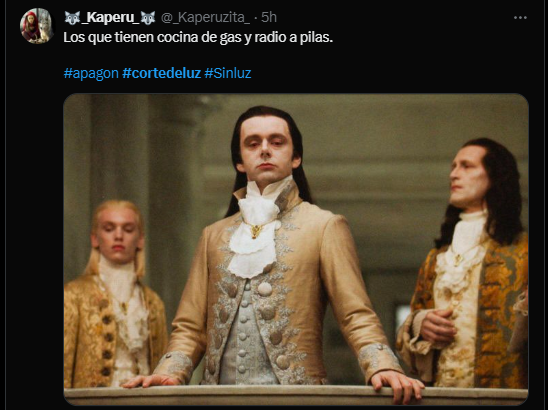Open the tweet's three-dot more options menu

pyautogui.click(x=520, y=17)
